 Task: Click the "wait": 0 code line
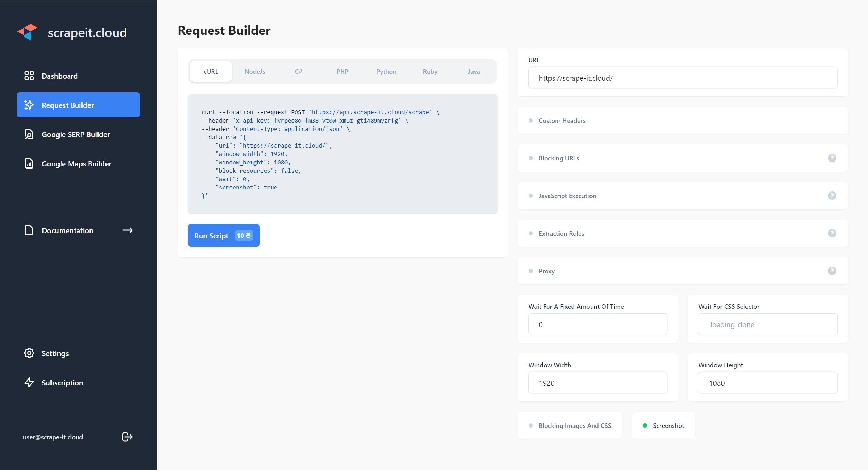pyautogui.click(x=232, y=179)
